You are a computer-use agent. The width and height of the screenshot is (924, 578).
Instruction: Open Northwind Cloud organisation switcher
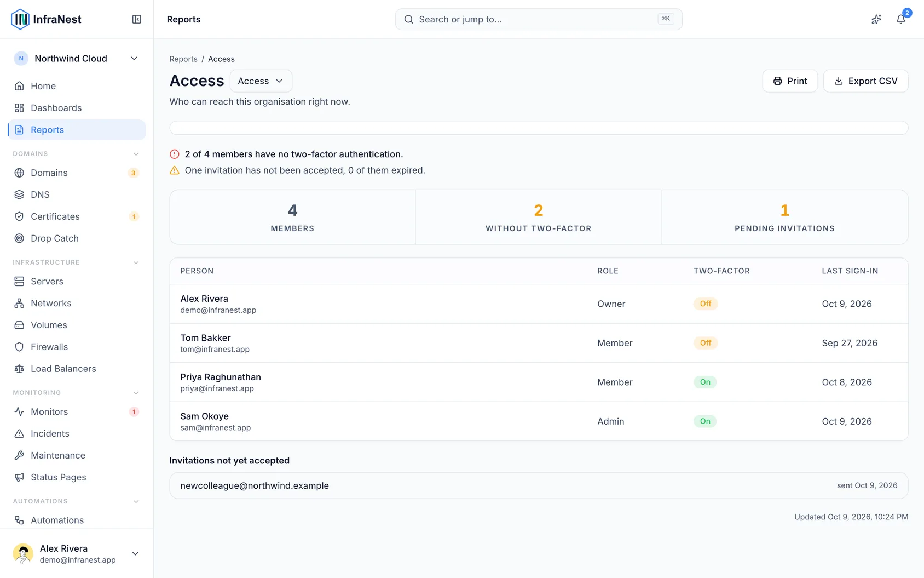[x=77, y=59]
